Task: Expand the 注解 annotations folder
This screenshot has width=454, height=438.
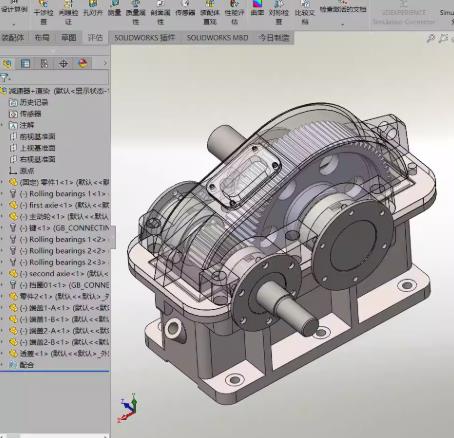Action: click(2, 125)
